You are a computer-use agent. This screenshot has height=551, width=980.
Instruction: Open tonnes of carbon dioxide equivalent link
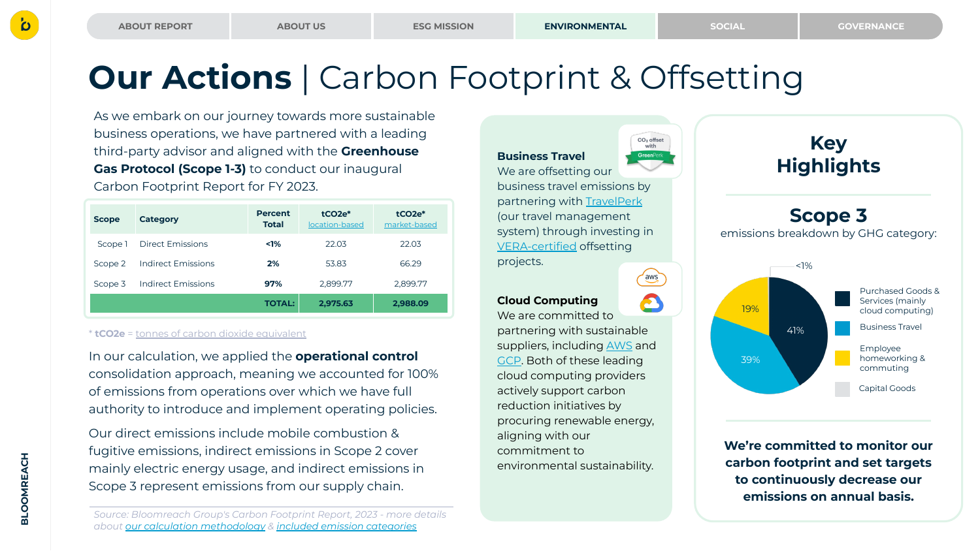pos(221,334)
